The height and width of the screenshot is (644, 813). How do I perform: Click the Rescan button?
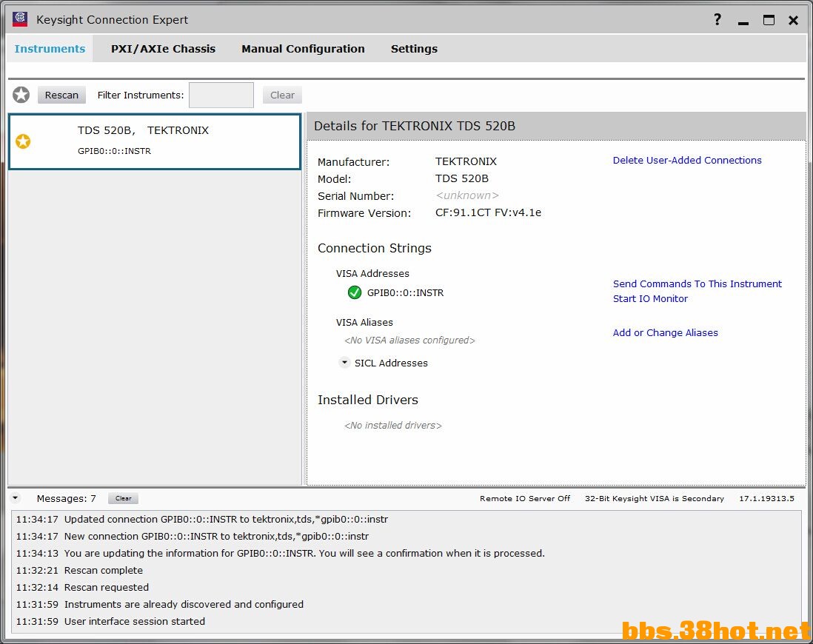click(x=61, y=95)
